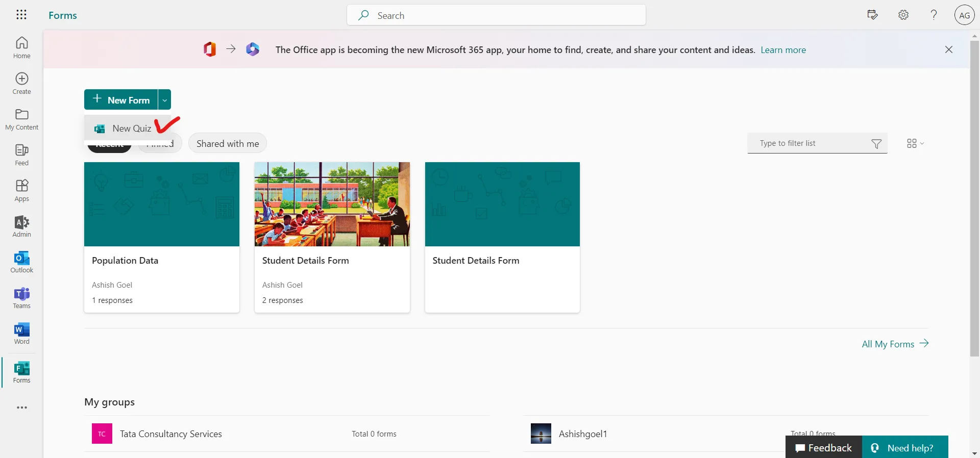Click the Total 0 forms for Tata
The height and width of the screenshot is (458, 980).
point(374,434)
